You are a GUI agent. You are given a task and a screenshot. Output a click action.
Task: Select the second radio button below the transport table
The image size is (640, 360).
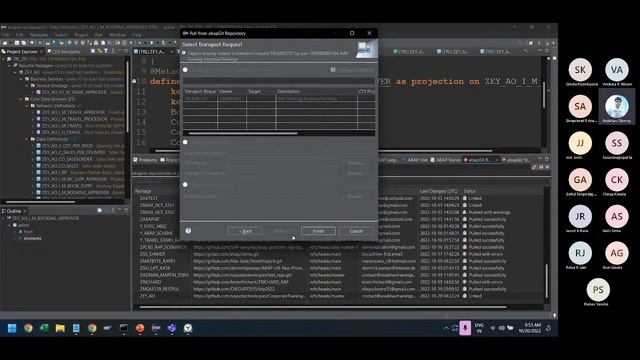point(185,142)
